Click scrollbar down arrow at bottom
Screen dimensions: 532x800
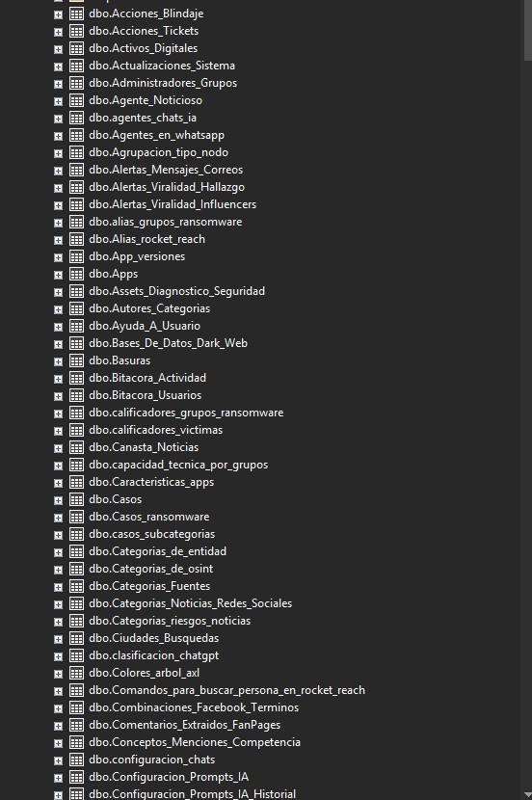click(x=527, y=795)
